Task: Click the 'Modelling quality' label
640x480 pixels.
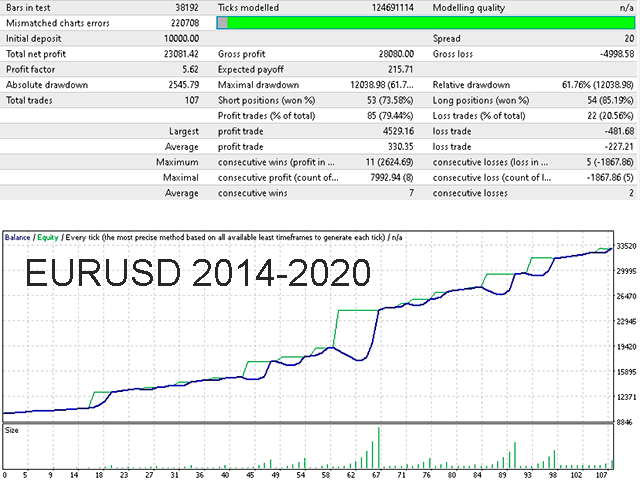Action: pos(469,8)
